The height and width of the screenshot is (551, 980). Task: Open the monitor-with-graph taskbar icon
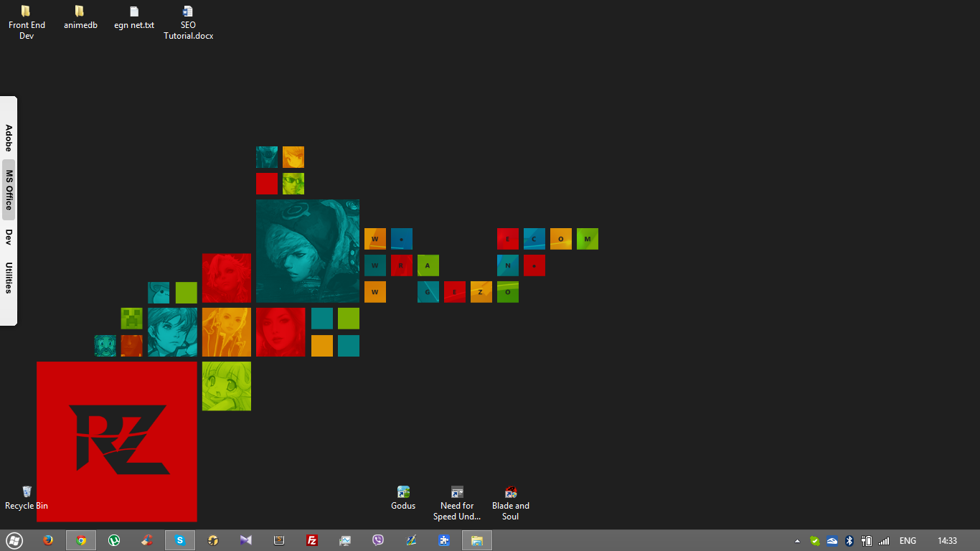pyautogui.click(x=345, y=540)
